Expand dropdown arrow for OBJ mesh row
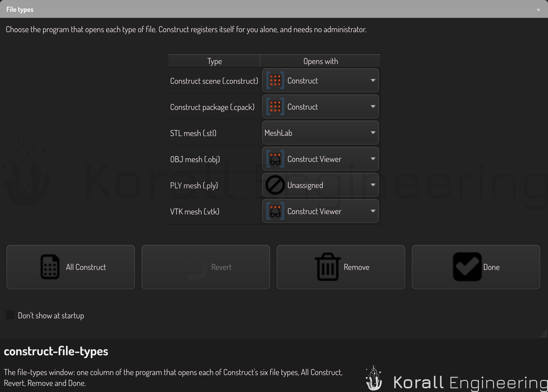The height and width of the screenshot is (392, 548). (x=373, y=159)
